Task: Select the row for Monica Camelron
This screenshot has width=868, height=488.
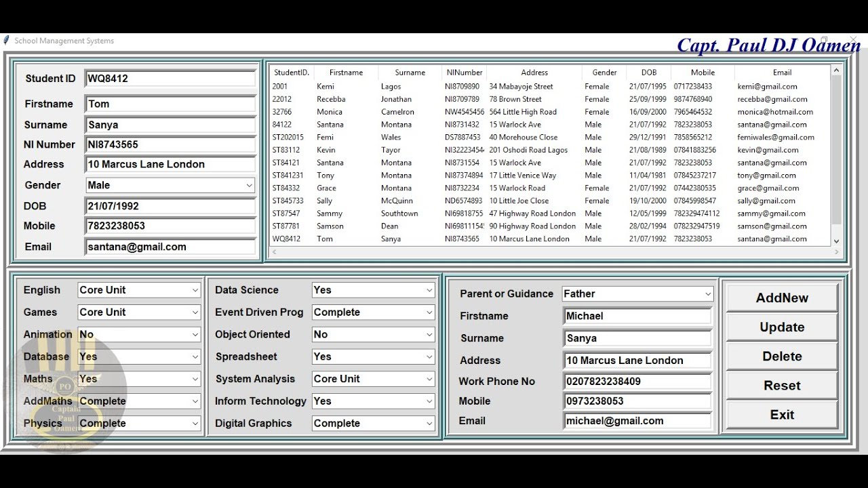Action: coord(550,112)
